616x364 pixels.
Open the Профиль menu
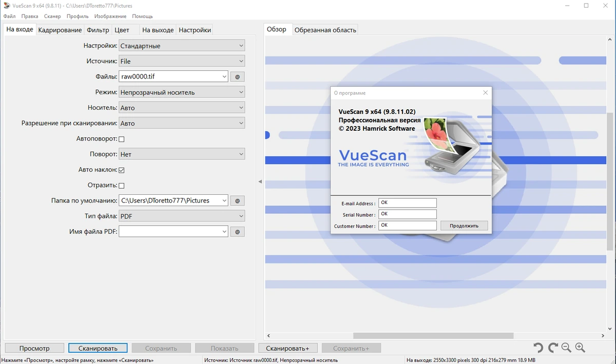click(x=78, y=16)
